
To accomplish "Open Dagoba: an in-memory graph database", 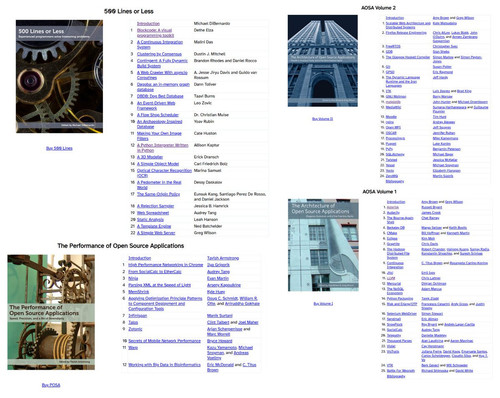I will tap(163, 87).
